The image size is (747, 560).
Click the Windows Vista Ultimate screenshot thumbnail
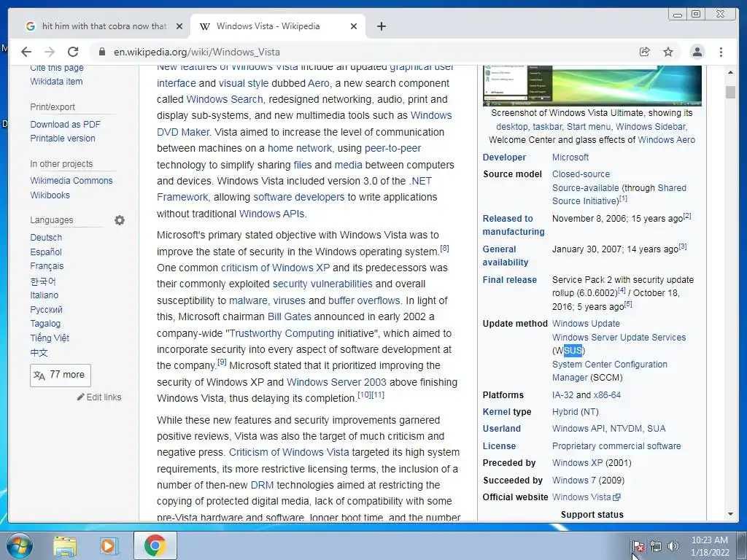point(592,86)
